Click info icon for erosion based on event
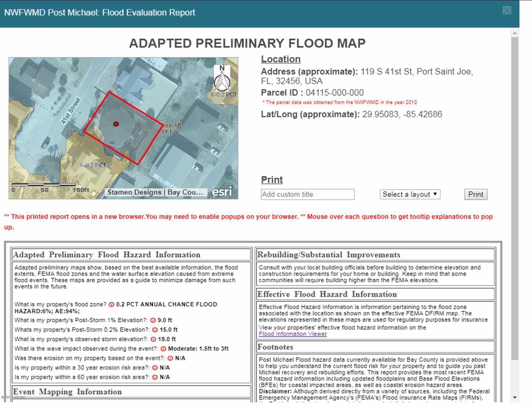The image size is (532, 411). pyautogui.click(x=170, y=358)
